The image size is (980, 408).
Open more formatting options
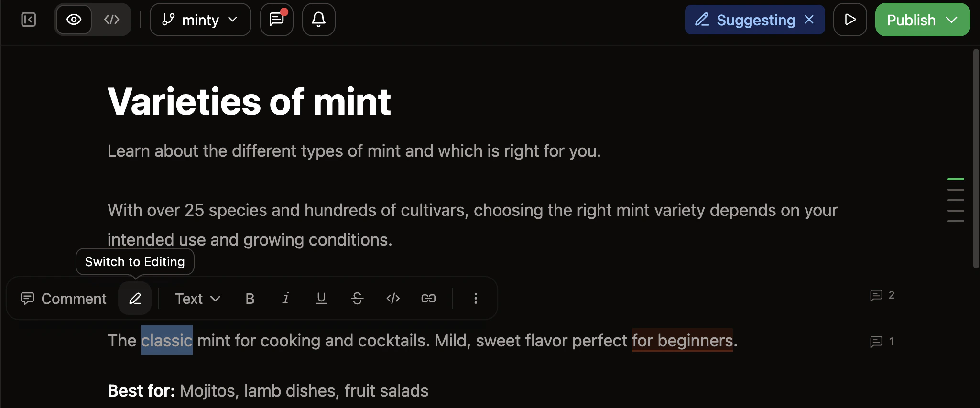pos(475,298)
